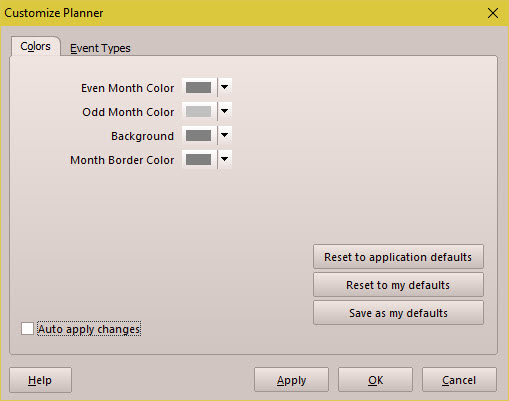Enable the Auto apply changes checkbox
This screenshot has width=509, height=401.
click(27, 329)
